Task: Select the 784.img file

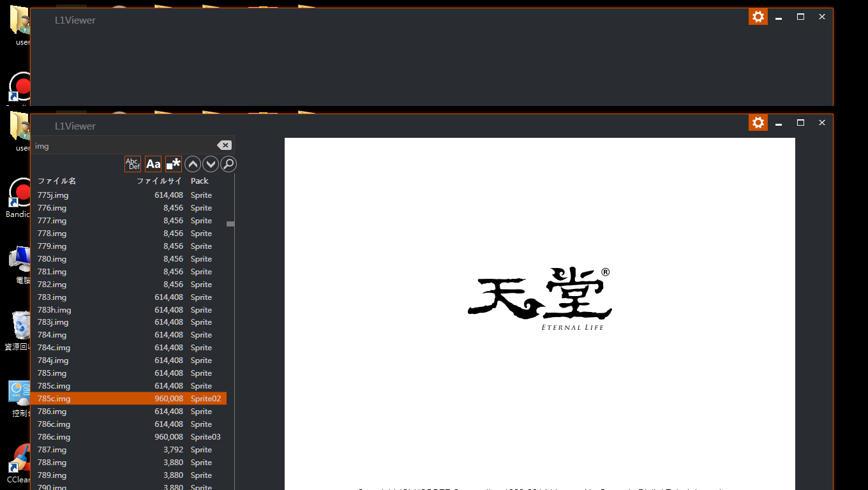Action: (128, 335)
